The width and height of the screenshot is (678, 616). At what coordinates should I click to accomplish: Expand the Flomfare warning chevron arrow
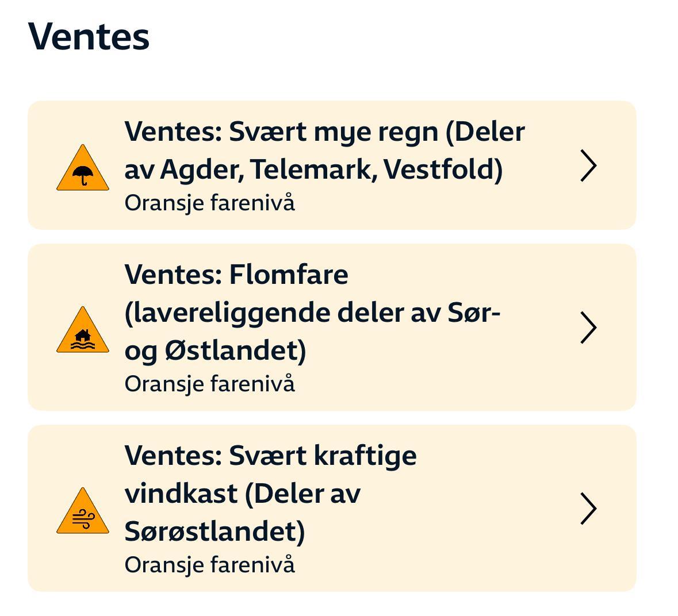[588, 328]
